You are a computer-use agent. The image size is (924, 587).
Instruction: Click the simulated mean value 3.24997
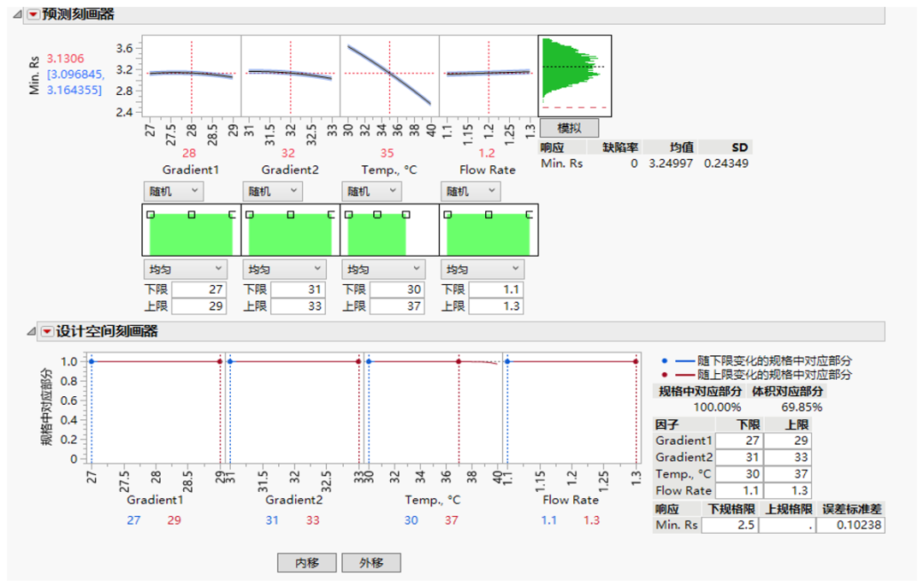coord(671,163)
